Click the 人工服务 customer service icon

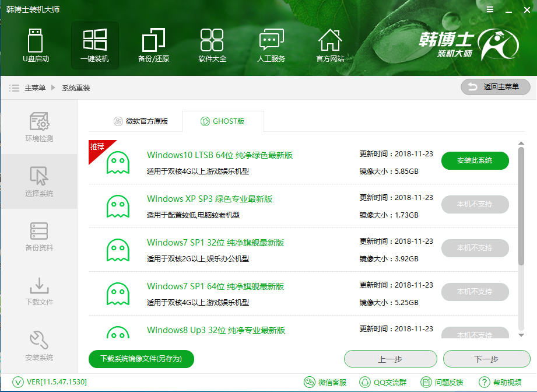(271, 45)
